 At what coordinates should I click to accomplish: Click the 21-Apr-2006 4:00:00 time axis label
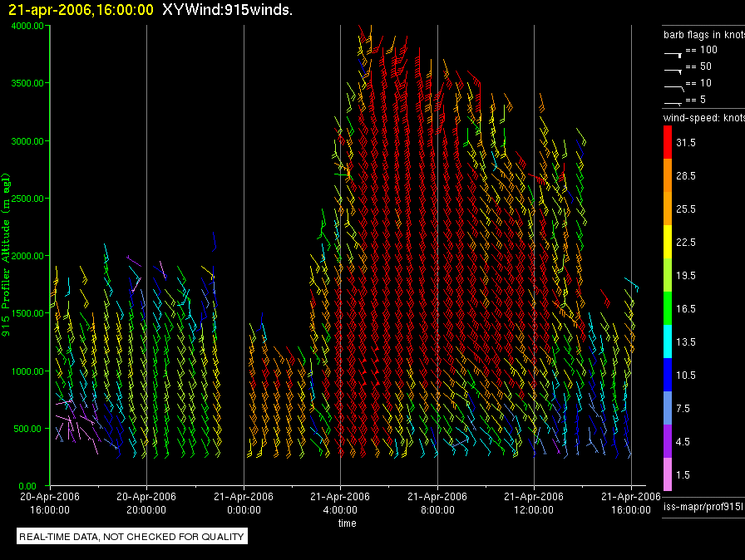tap(339, 502)
